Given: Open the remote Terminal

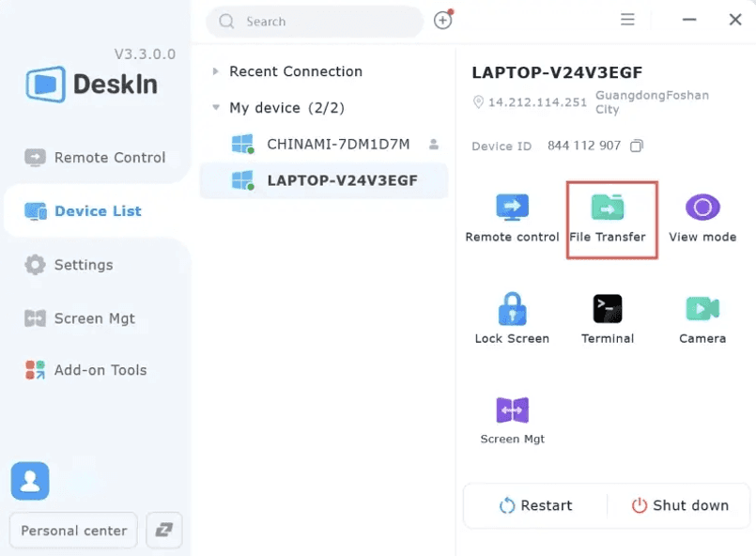Looking at the screenshot, I should [x=608, y=318].
